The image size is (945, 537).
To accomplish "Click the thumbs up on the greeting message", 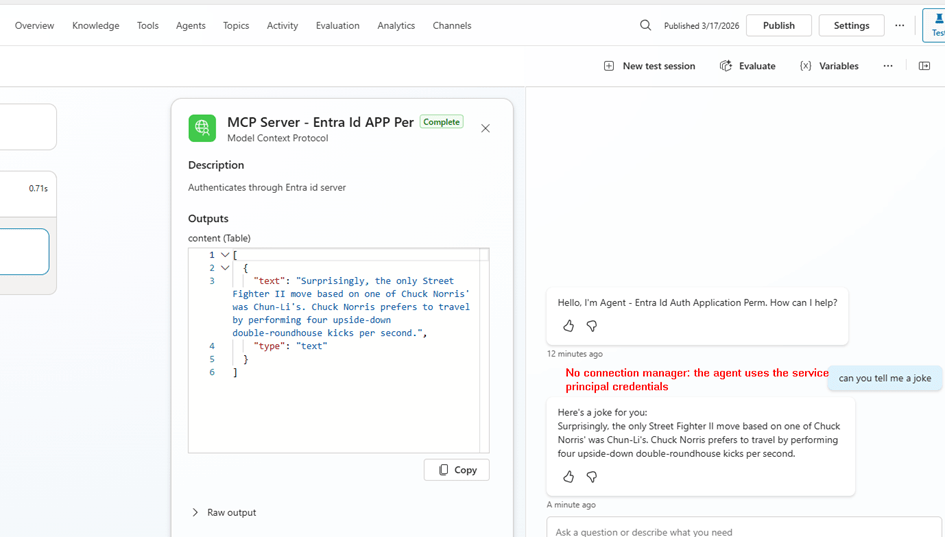I will coord(568,326).
